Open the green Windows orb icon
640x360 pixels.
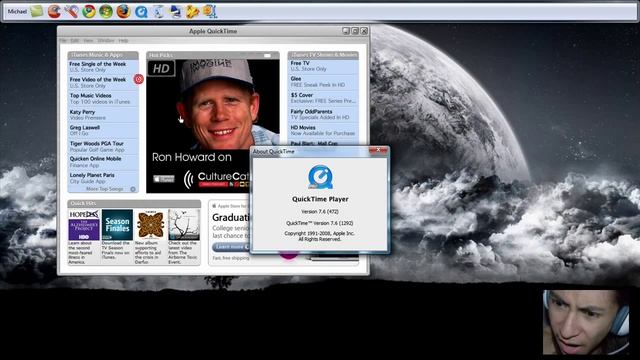tap(106, 11)
